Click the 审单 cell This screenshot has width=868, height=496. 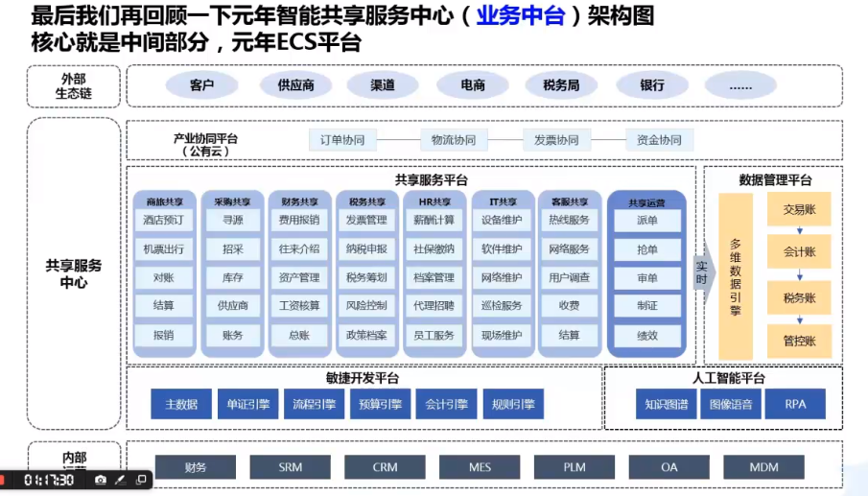[x=647, y=278]
